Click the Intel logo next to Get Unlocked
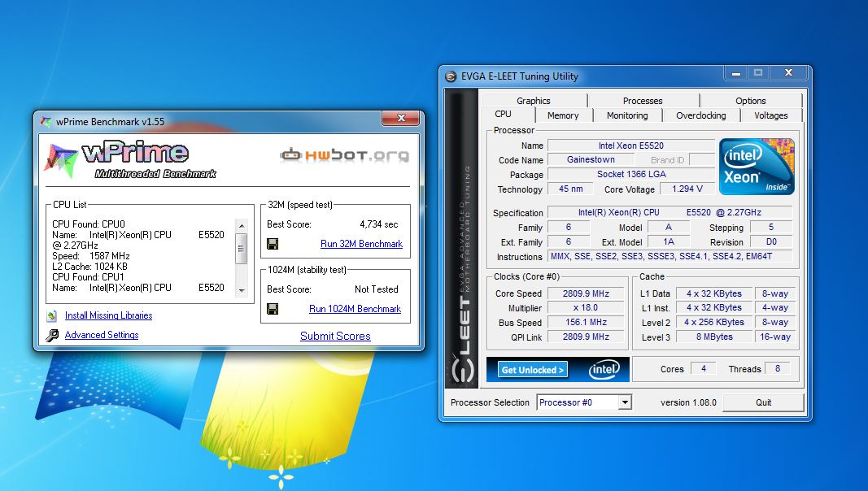This screenshot has width=868, height=491. 603,369
